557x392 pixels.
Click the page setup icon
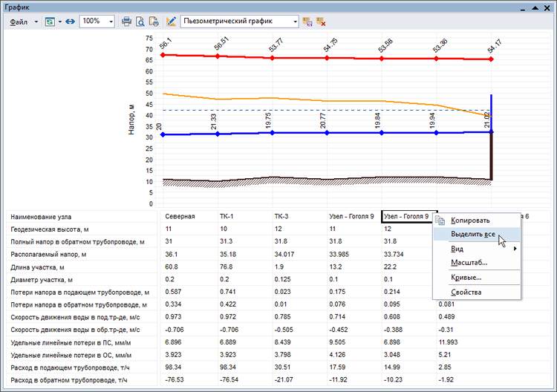tap(154, 22)
